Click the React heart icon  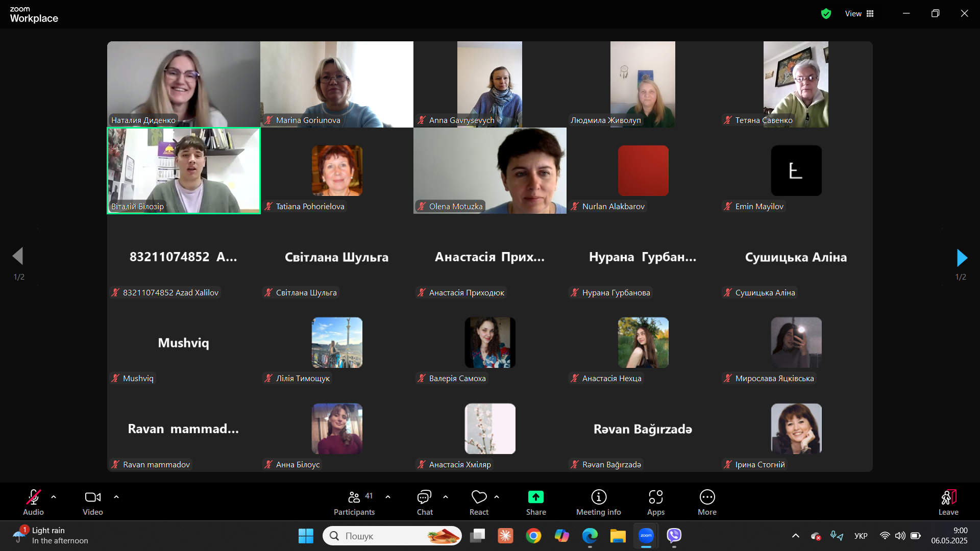pos(479,497)
